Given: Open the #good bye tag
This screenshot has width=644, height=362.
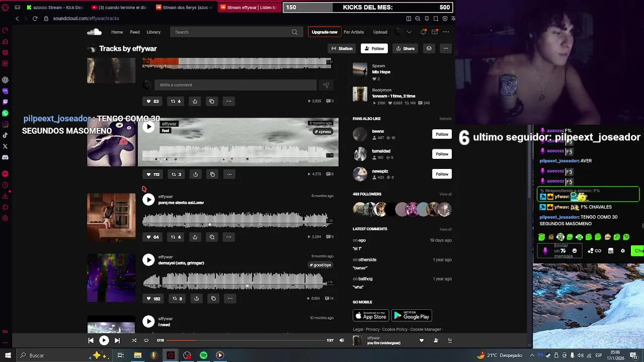Looking at the screenshot, I should [320, 265].
